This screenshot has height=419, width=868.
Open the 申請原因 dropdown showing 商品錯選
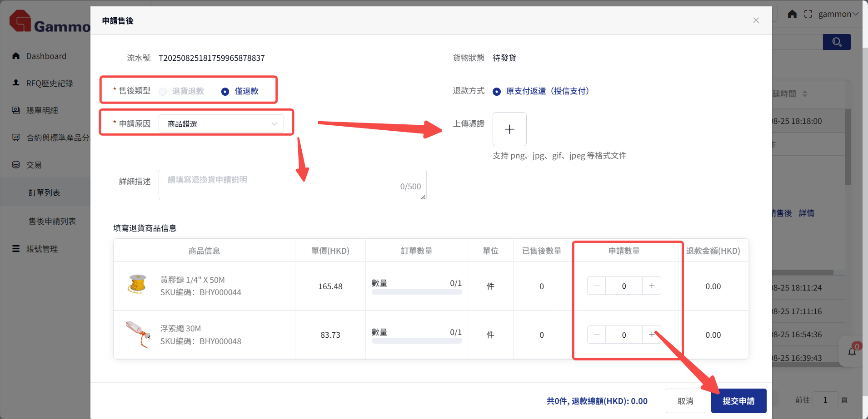221,124
